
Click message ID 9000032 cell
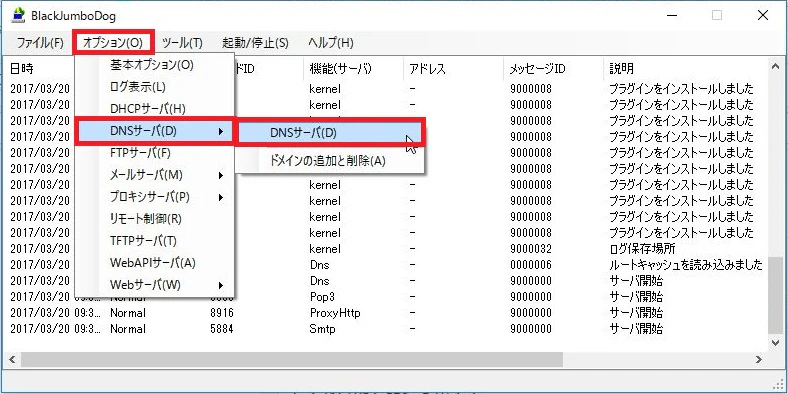pyautogui.click(x=531, y=249)
